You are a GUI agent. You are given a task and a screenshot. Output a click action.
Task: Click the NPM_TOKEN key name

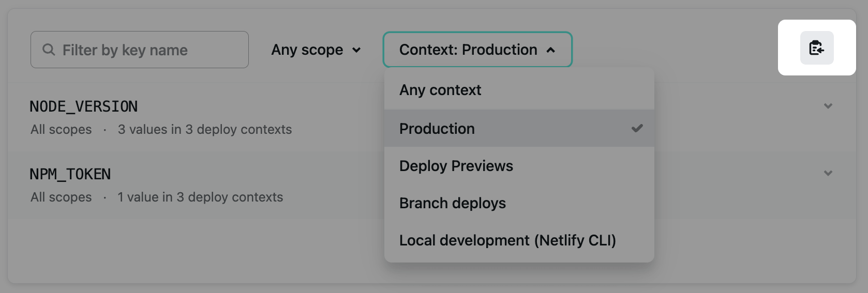point(70,174)
